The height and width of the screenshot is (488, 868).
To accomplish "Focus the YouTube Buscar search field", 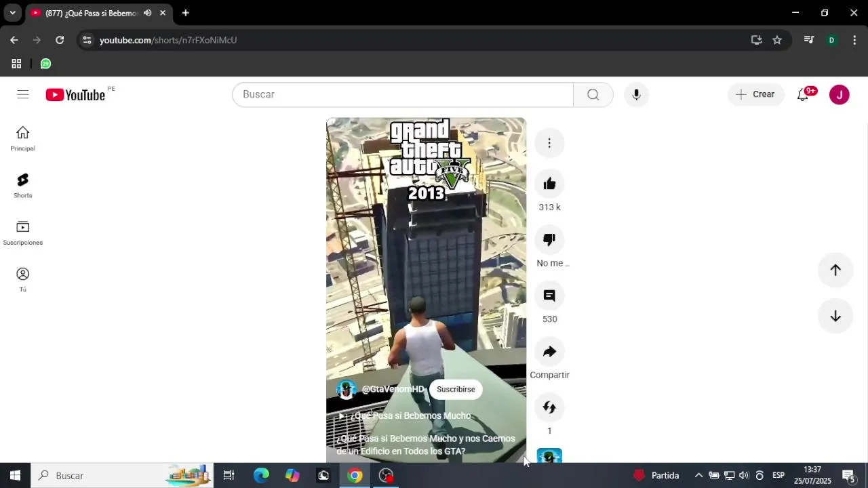I will point(403,95).
